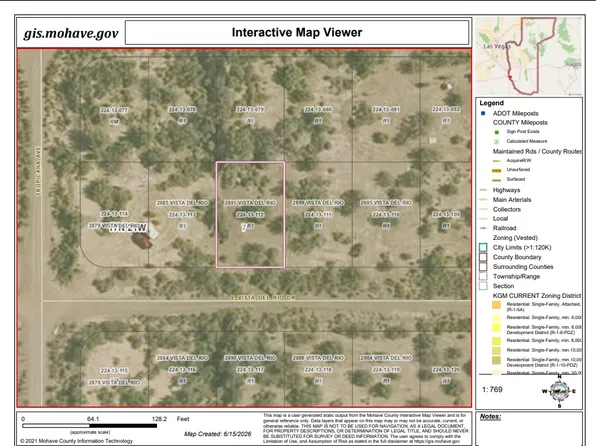
Task: Click parcel label 224-13-080
Action: [318, 110]
